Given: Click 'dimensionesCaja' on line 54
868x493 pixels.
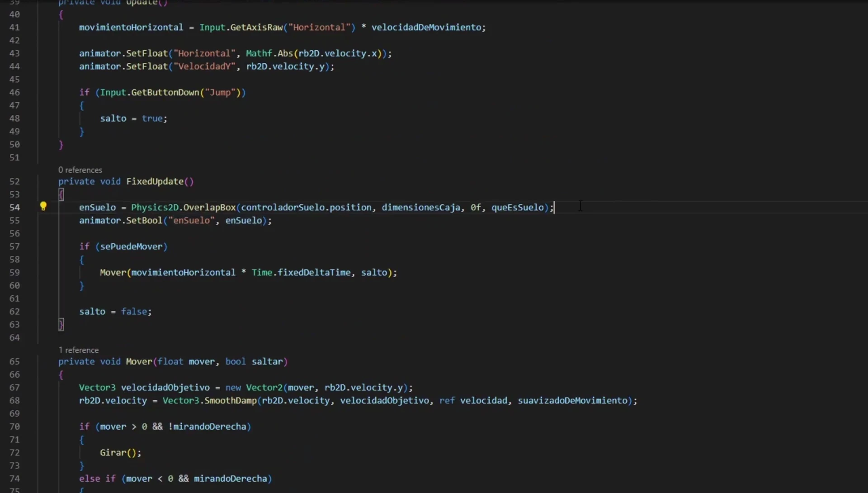Looking at the screenshot, I should click(421, 207).
